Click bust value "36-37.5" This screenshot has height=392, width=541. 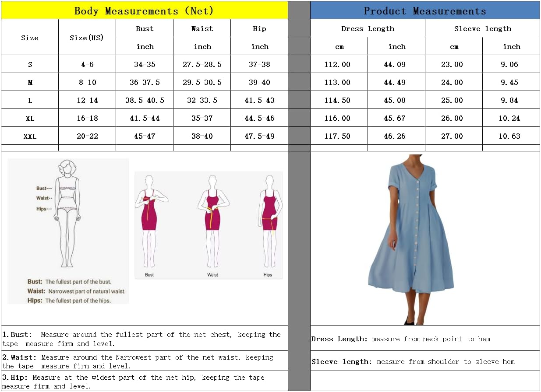tap(145, 82)
